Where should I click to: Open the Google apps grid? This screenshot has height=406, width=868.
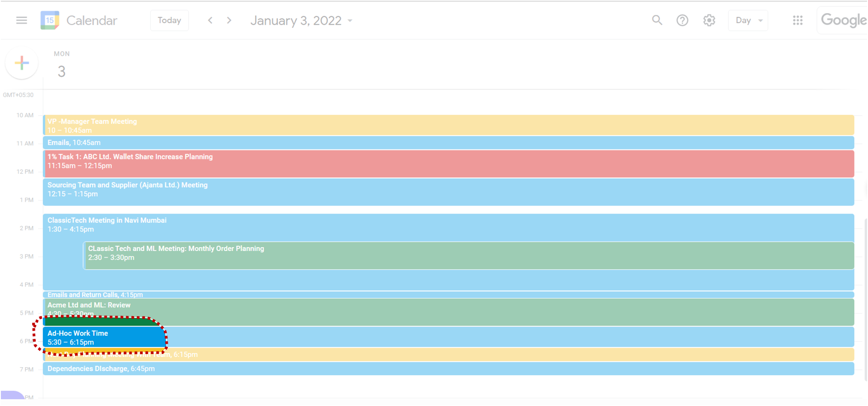(x=797, y=20)
